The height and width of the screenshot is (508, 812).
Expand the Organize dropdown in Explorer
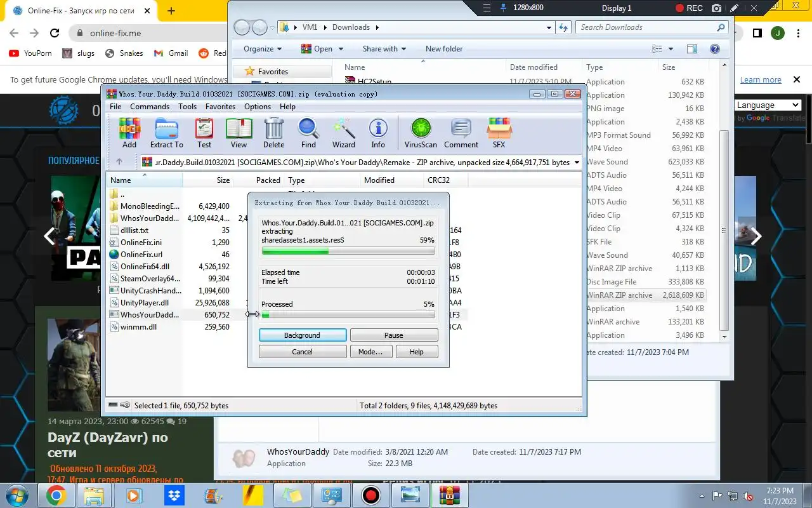coord(263,49)
